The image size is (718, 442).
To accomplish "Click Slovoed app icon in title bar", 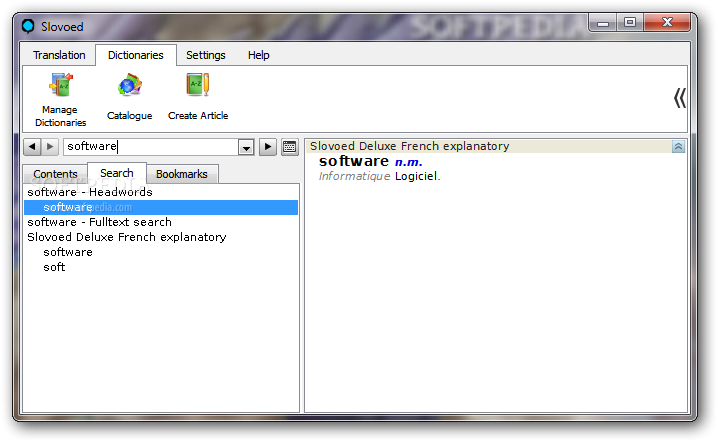I will (x=28, y=26).
